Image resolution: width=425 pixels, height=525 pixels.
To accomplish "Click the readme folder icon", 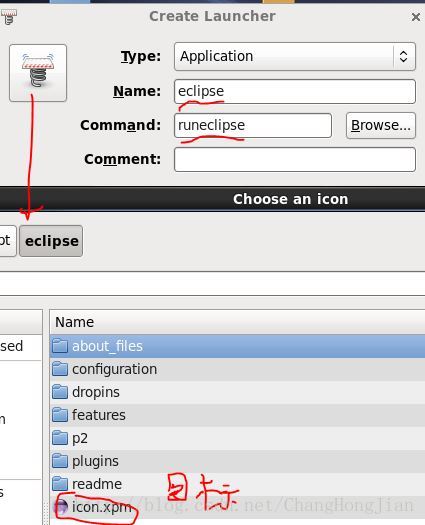I will click(x=60, y=483).
